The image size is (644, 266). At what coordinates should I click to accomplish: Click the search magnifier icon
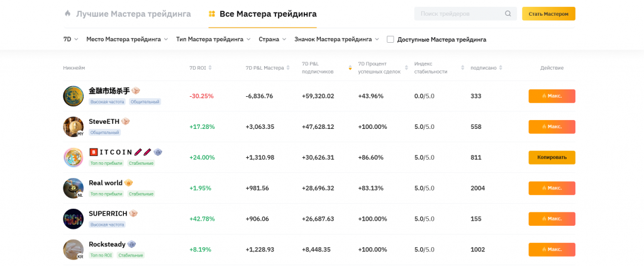(x=508, y=14)
